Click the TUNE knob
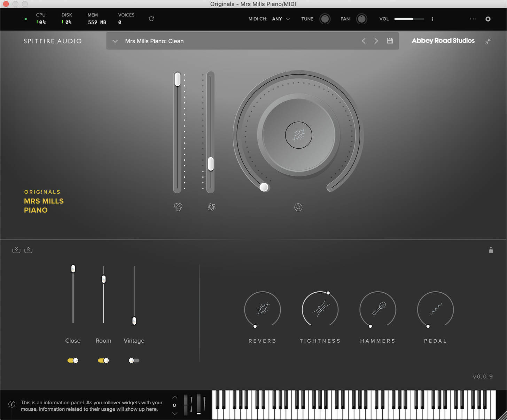 pos(325,19)
